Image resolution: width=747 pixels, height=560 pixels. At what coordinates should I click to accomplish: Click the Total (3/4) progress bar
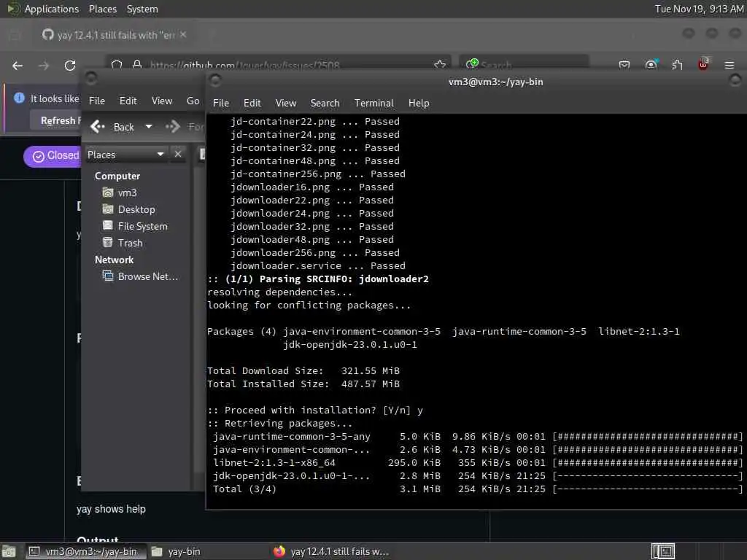click(x=648, y=489)
